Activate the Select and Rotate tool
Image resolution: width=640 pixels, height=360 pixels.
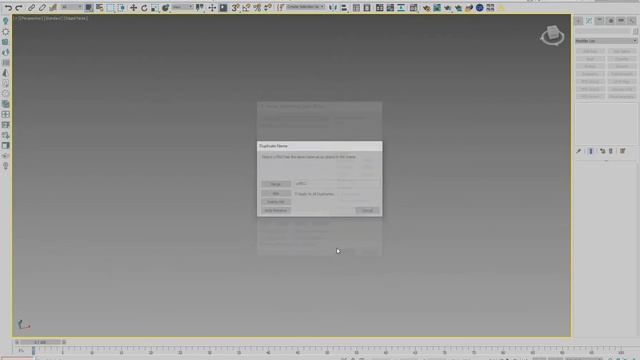[x=144, y=8]
